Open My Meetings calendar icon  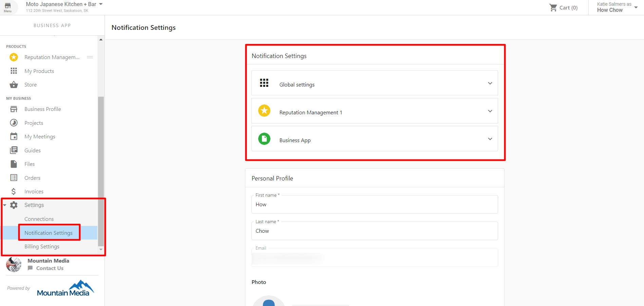(x=14, y=136)
